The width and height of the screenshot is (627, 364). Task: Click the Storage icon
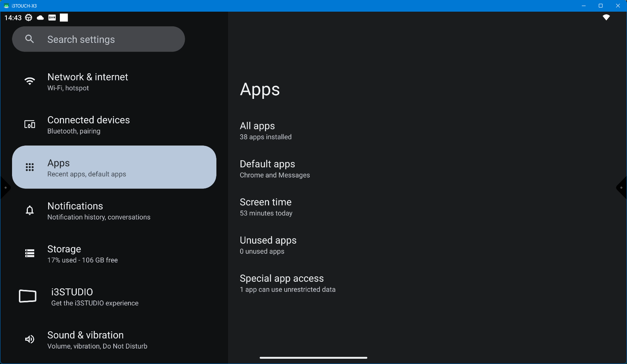[x=30, y=253]
